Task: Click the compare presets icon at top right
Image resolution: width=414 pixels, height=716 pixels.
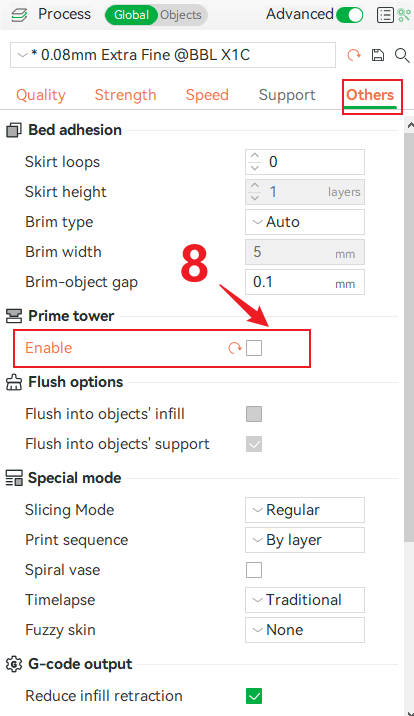Action: 404,15
